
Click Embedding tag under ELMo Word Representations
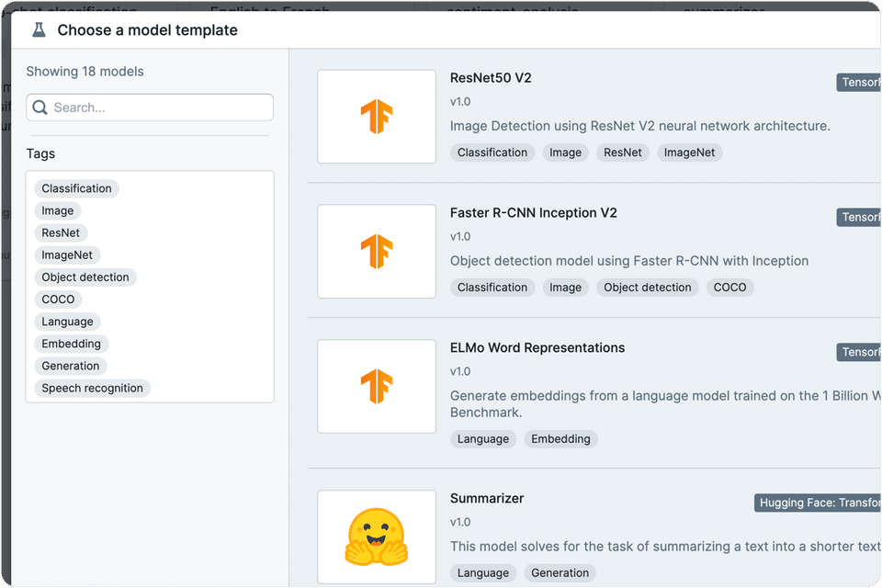(560, 439)
